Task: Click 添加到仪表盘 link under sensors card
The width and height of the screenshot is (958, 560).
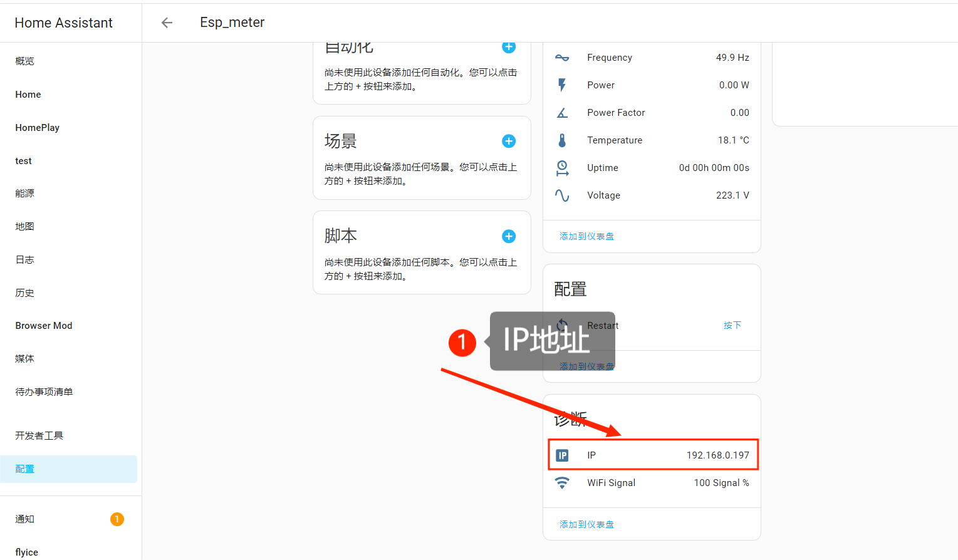Action: coord(586,236)
